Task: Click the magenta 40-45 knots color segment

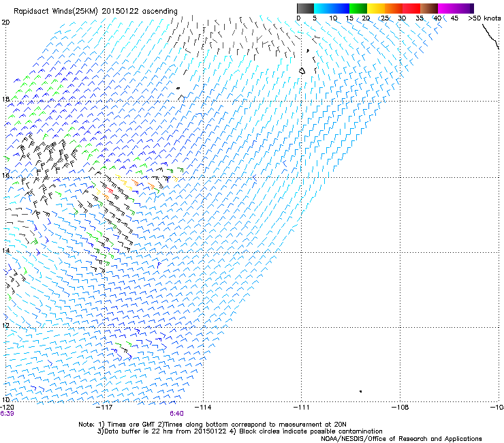Action: (447, 8)
